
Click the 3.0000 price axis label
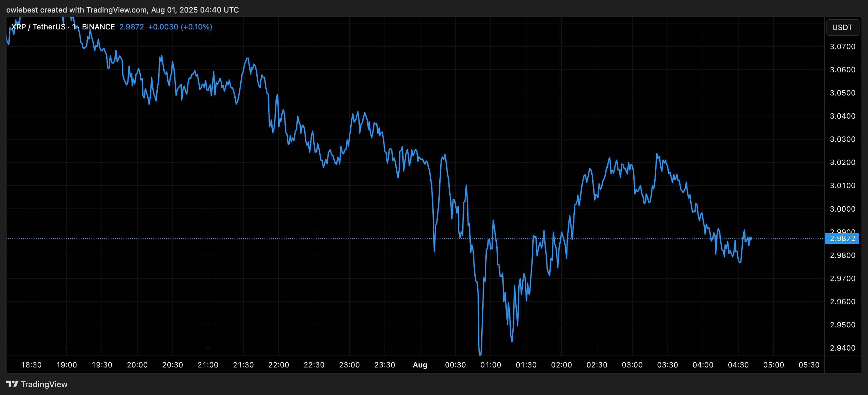(842, 209)
